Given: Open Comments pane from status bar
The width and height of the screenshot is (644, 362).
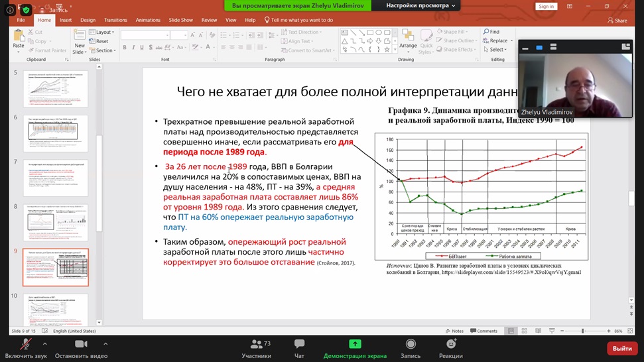Looking at the screenshot, I should [x=483, y=331].
